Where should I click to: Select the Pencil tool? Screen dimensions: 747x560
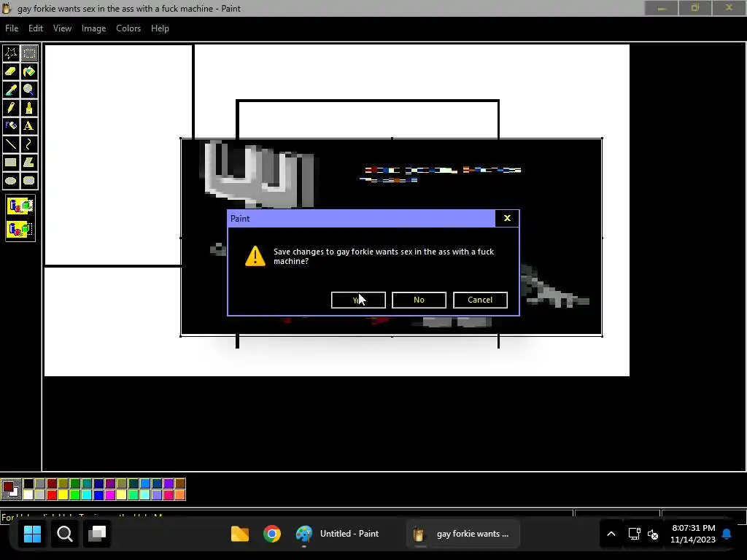pyautogui.click(x=11, y=108)
